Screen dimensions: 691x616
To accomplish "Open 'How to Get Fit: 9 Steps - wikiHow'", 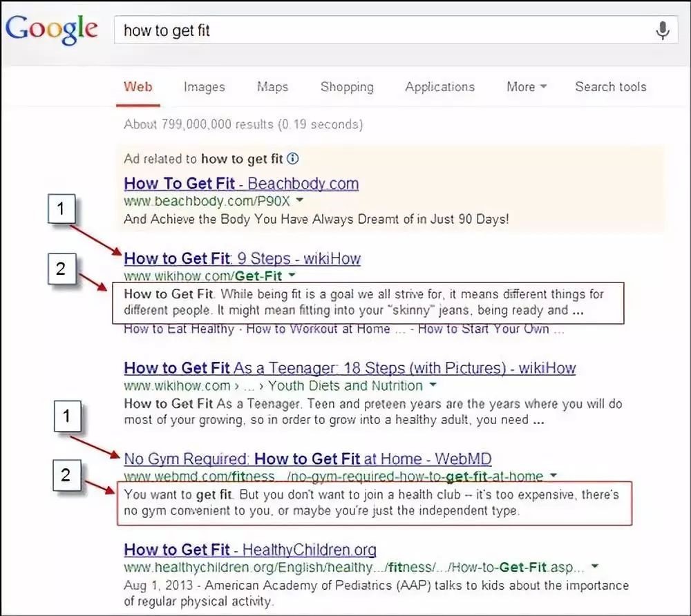I will tap(243, 258).
